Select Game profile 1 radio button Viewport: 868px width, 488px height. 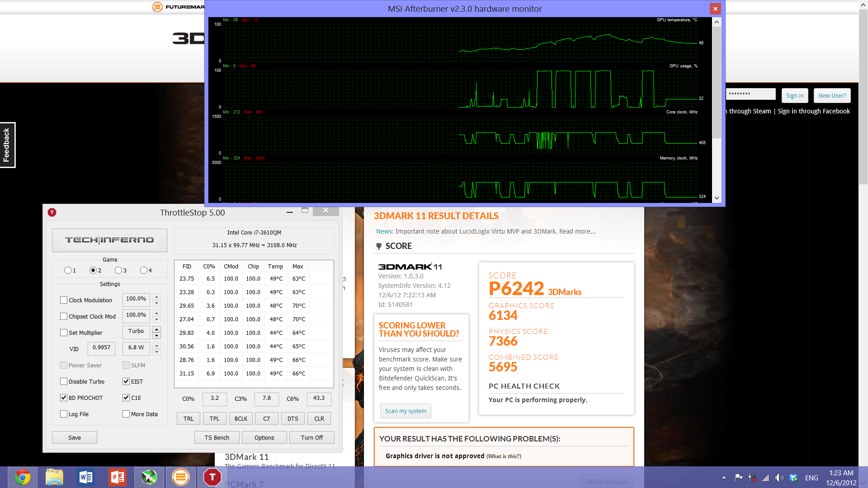click(x=68, y=270)
